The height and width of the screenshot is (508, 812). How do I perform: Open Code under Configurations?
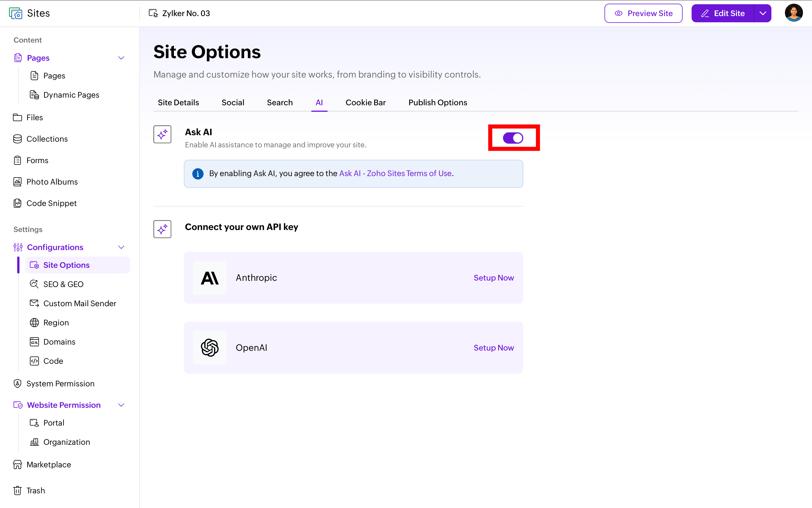47,361
